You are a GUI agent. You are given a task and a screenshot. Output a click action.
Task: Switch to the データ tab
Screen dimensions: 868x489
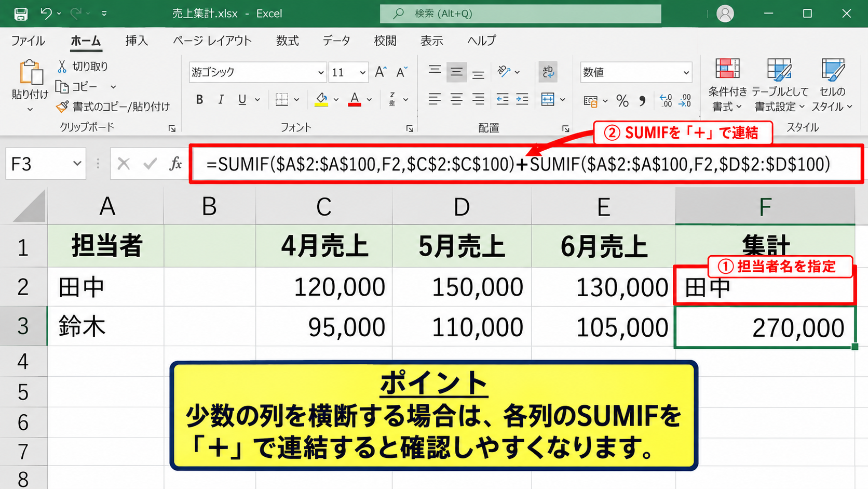[336, 41]
